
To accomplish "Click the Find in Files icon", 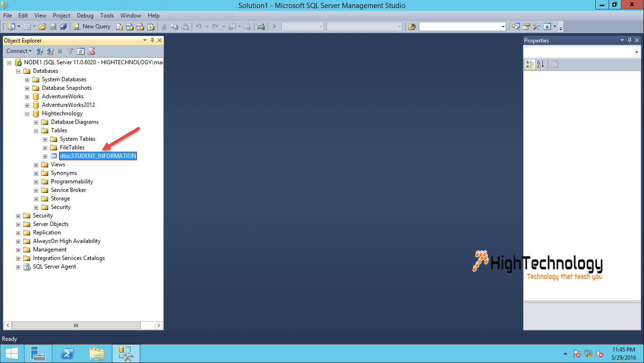I will pos(412,26).
